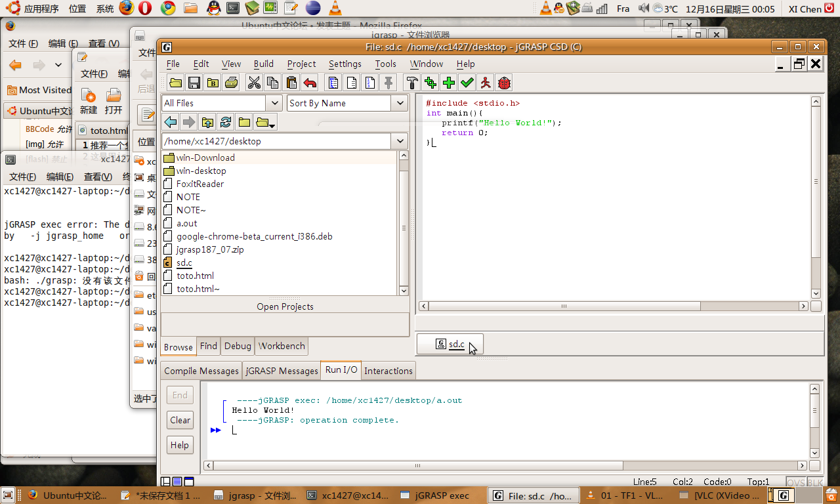The height and width of the screenshot is (504, 840).
Task: Switch to the Workbench tab
Action: click(x=282, y=346)
